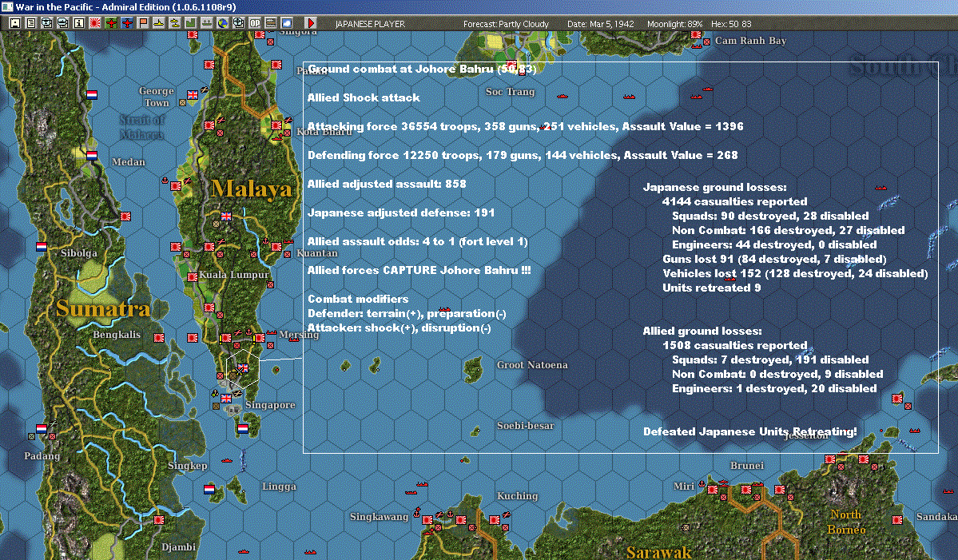Click the orange flag toolbar icon

coord(143,23)
